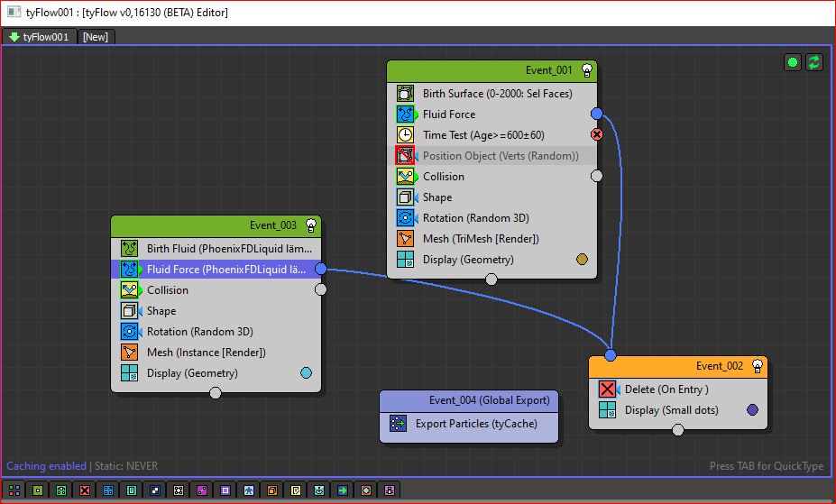Select 'Birth Surface (0-2000: Sel Faces)' row

pyautogui.click(x=491, y=93)
